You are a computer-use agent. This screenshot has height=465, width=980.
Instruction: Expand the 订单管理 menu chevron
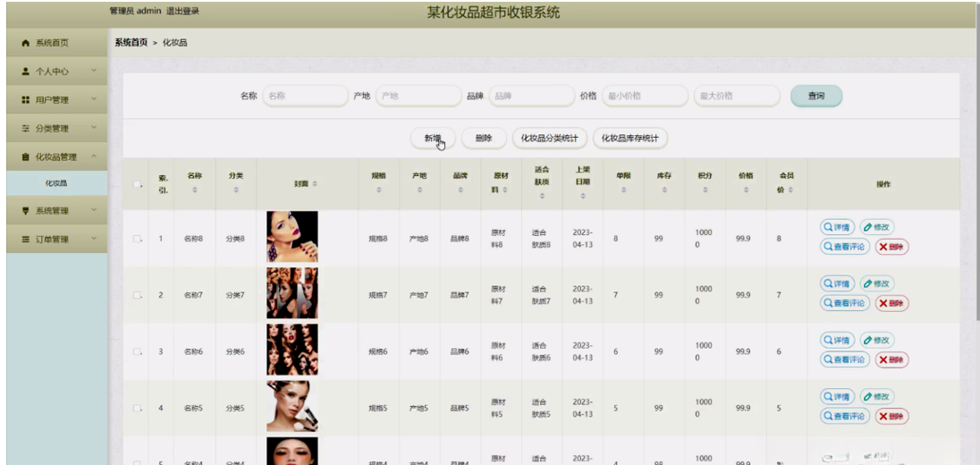coord(94,238)
